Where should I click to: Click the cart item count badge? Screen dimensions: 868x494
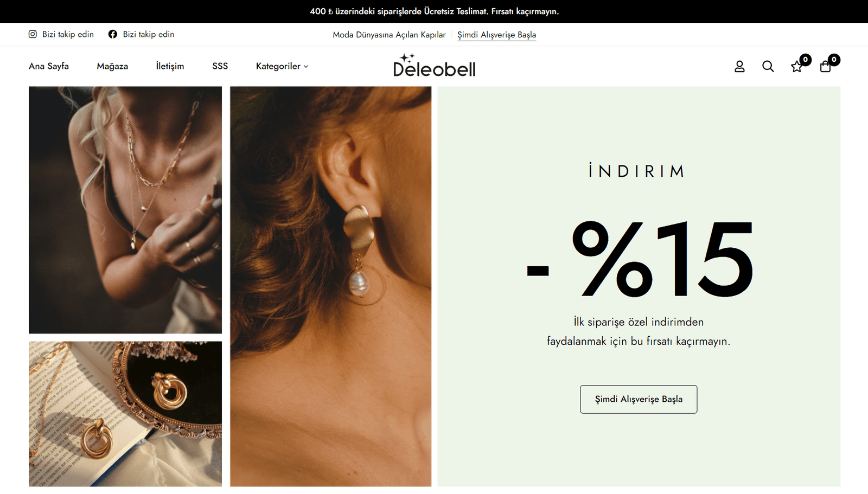[834, 60]
